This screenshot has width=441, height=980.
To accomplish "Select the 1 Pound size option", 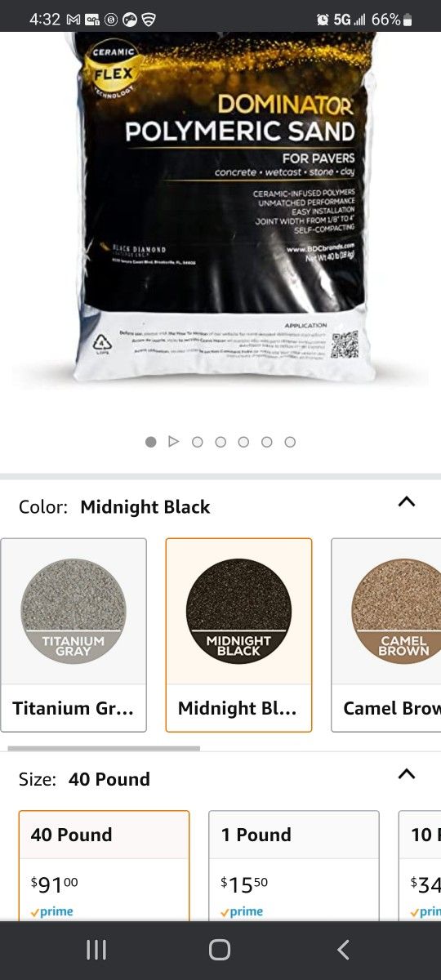I will click(x=294, y=866).
